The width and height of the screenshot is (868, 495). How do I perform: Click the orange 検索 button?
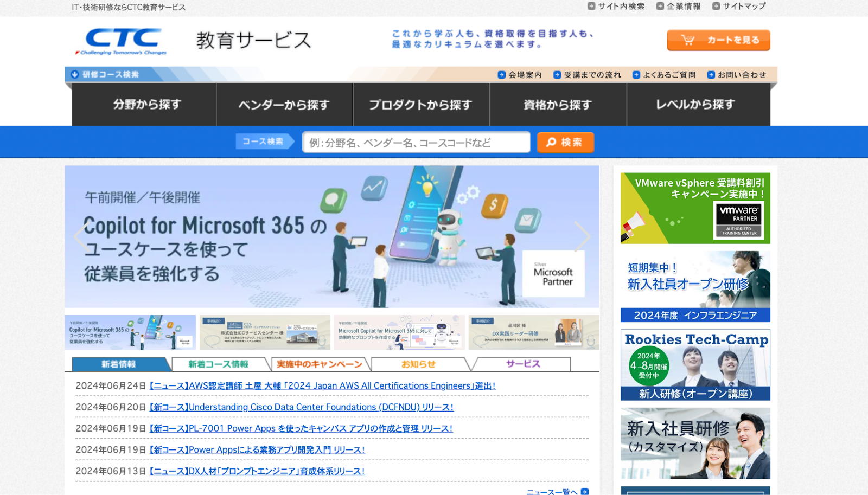pos(565,142)
